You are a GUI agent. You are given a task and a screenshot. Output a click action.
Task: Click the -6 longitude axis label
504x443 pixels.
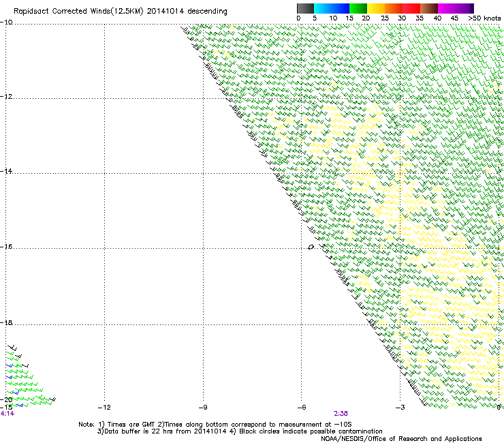[x=302, y=408]
